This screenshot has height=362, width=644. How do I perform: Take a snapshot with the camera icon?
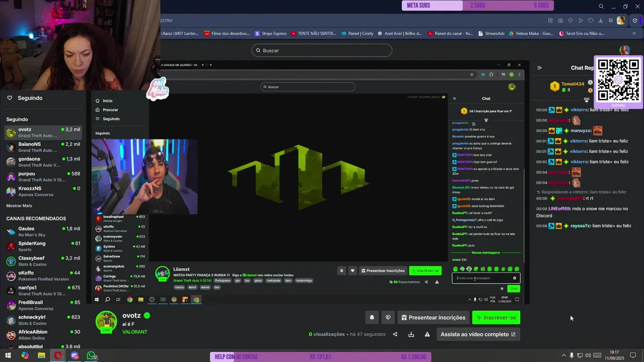[560, 21]
